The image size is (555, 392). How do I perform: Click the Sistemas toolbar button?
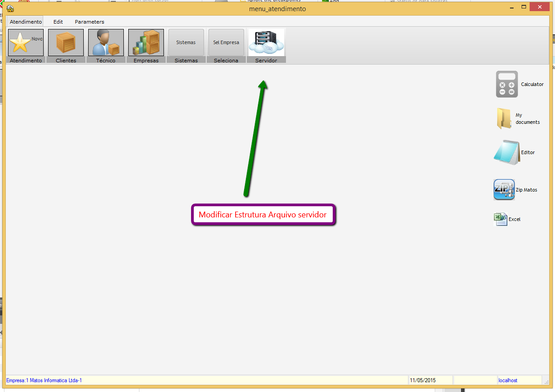186,42
